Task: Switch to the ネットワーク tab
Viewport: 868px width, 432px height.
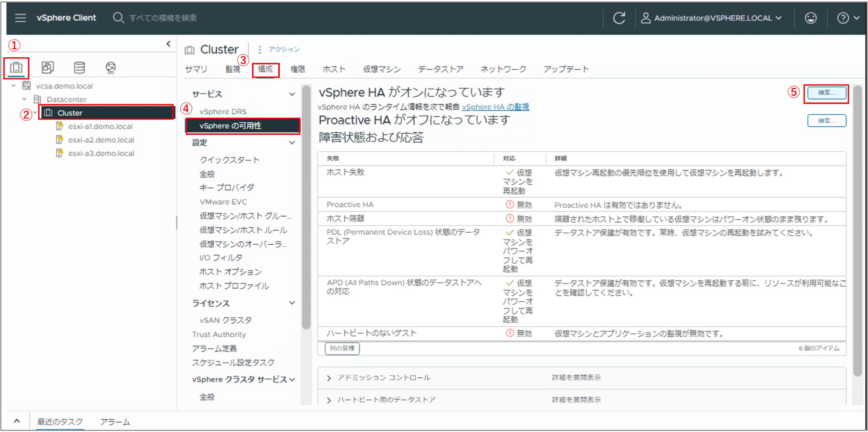Action: [503, 69]
